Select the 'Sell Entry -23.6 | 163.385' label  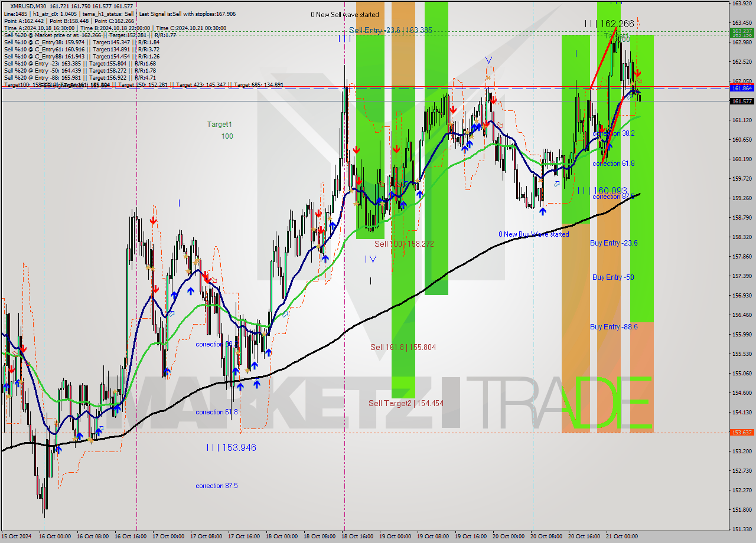pyautogui.click(x=389, y=30)
